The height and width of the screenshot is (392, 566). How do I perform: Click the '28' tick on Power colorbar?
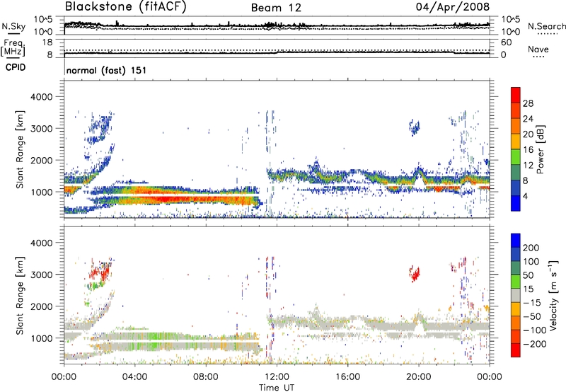[528, 103]
